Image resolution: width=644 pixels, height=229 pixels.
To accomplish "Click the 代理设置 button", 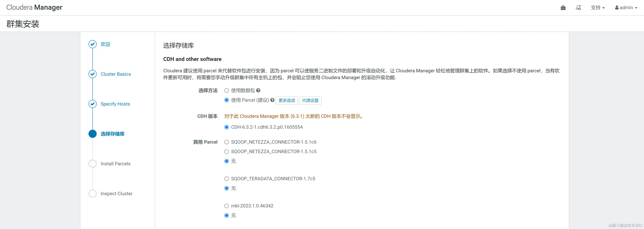I will [x=310, y=100].
